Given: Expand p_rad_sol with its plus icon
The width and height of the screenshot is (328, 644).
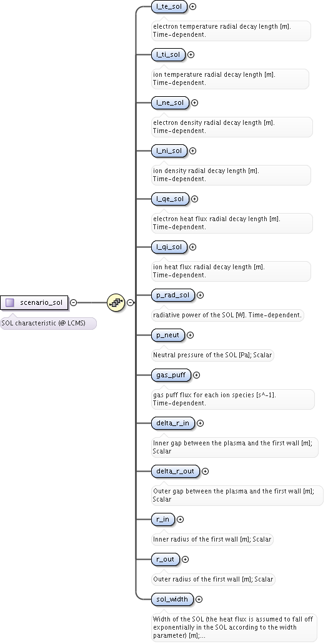Looking at the screenshot, I should tap(200, 295).
